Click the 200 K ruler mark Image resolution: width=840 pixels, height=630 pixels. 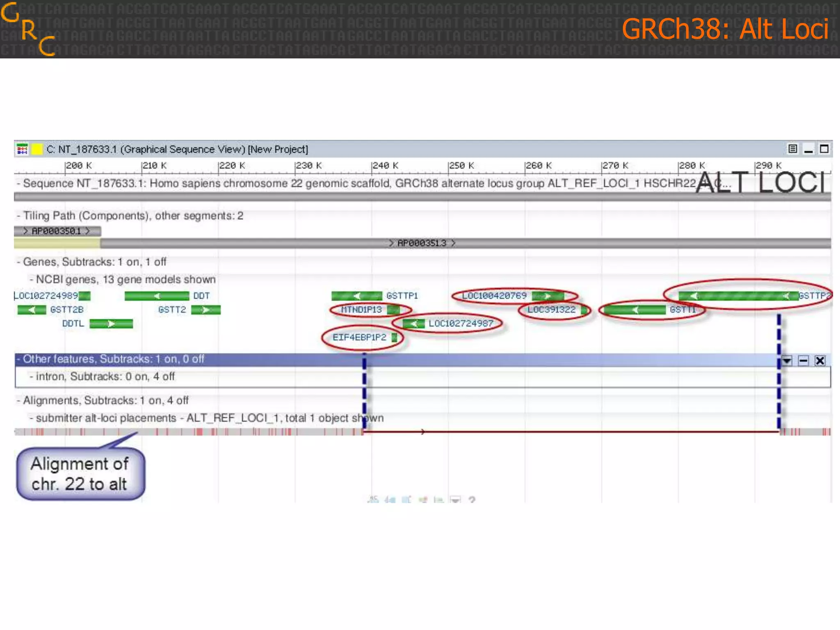78,166
